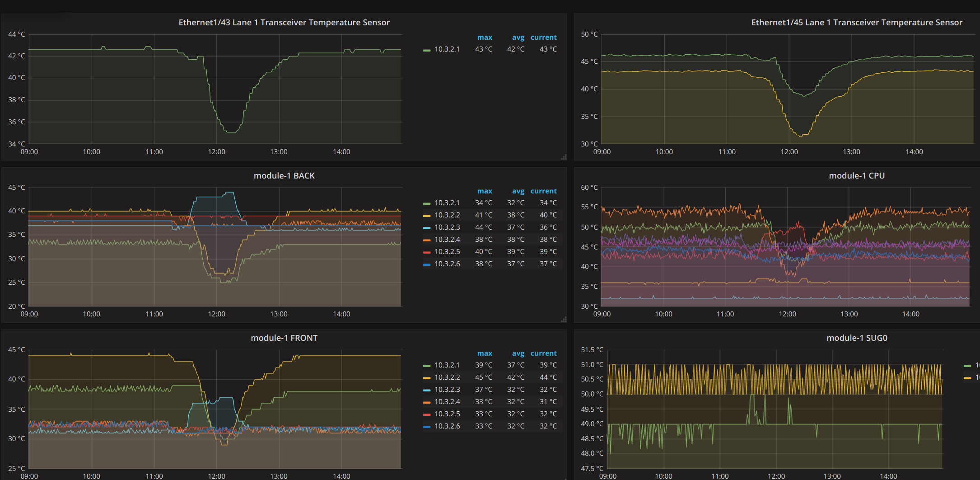
Task: Click cyan 10.3.2.3 color swatch in BACK legend
Action: pyautogui.click(x=427, y=228)
